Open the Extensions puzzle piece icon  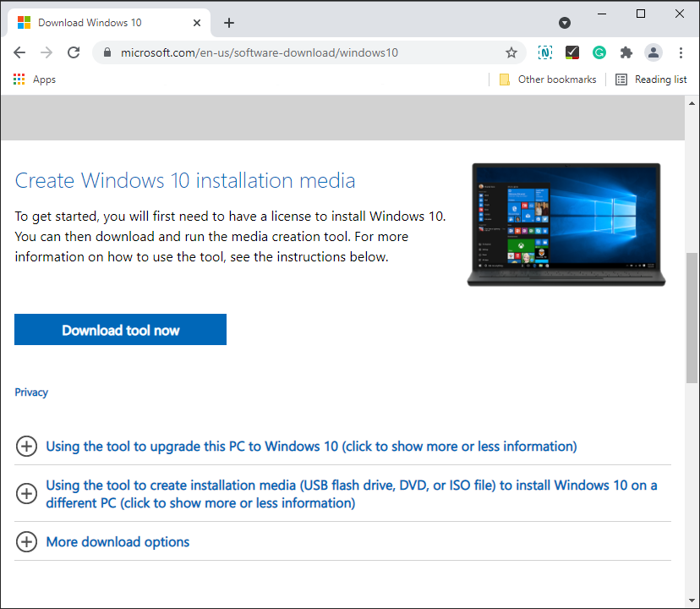point(626,52)
